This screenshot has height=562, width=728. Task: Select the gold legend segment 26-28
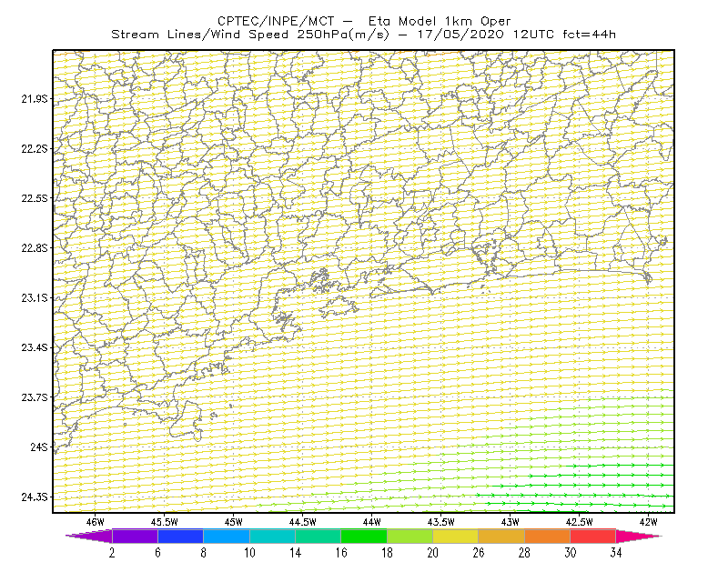tap(501, 536)
